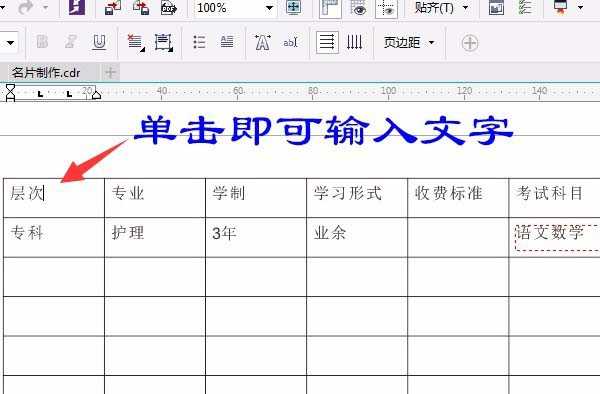
Task: Toggle the drop cap icon
Action: tap(227, 42)
